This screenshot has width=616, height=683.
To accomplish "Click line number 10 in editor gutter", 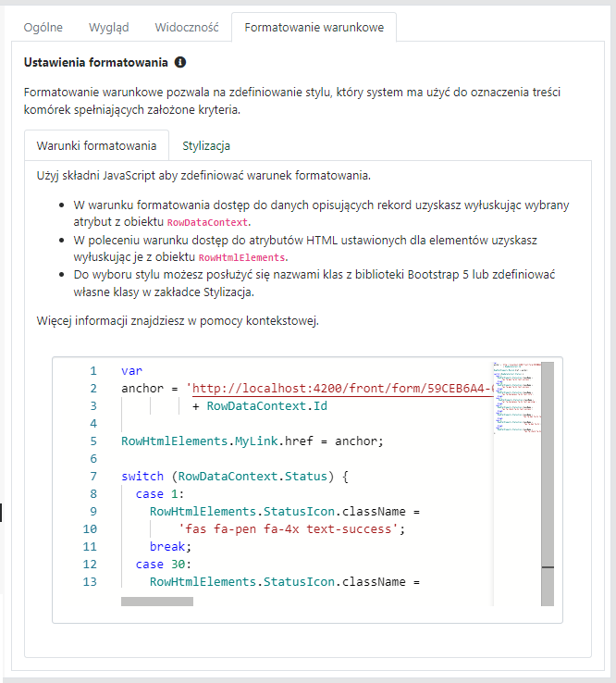I will 90,528.
